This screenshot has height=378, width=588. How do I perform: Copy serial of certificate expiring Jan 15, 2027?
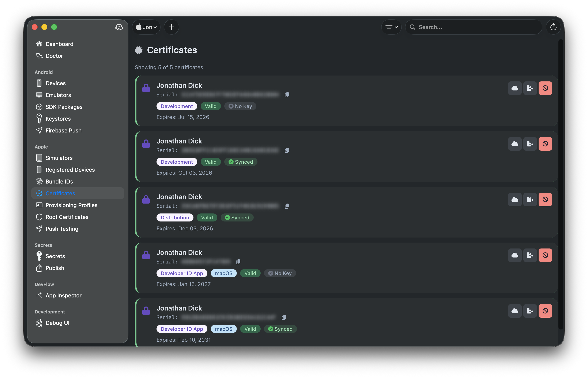(238, 262)
